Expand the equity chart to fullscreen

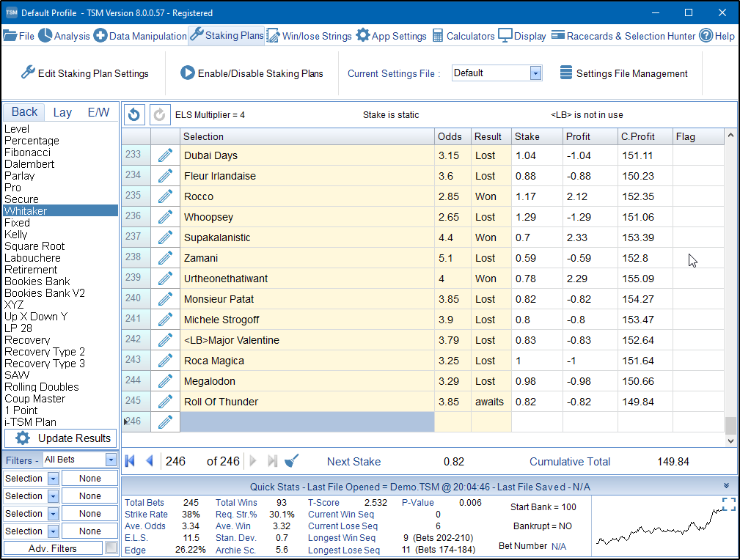(728, 504)
